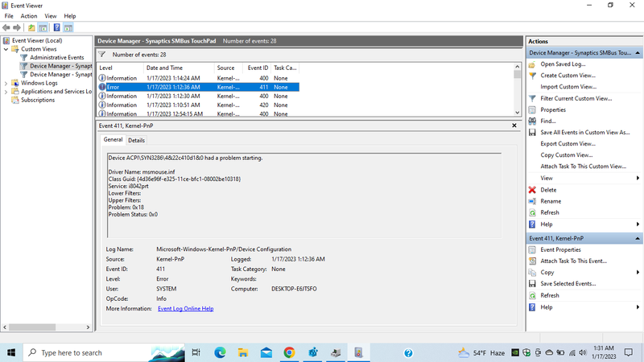Click the red Delete X icon
644x362 pixels.
[532, 190]
